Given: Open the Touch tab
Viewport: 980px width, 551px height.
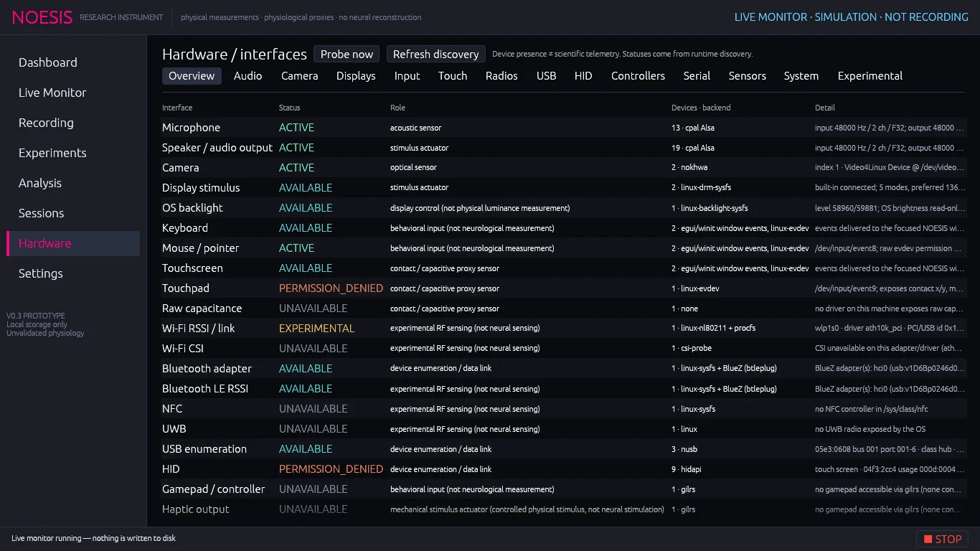Looking at the screenshot, I should click(453, 75).
